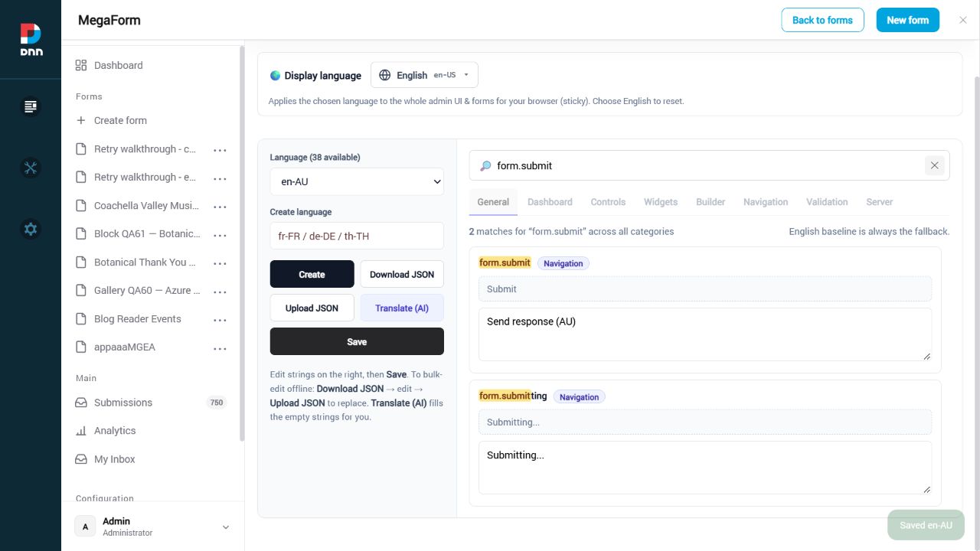980x551 pixels.
Task: Expand the Admin user menu chevron
Action: coord(226,527)
